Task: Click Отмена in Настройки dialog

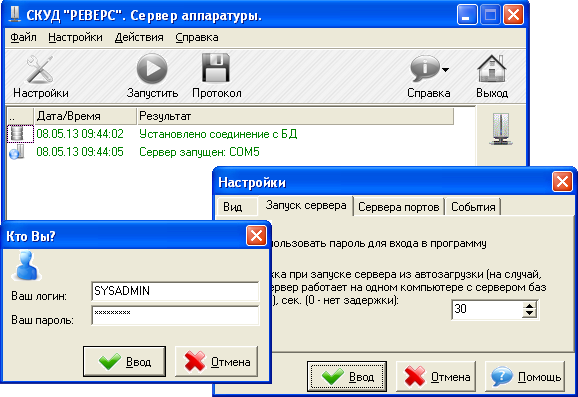Action: [436, 376]
